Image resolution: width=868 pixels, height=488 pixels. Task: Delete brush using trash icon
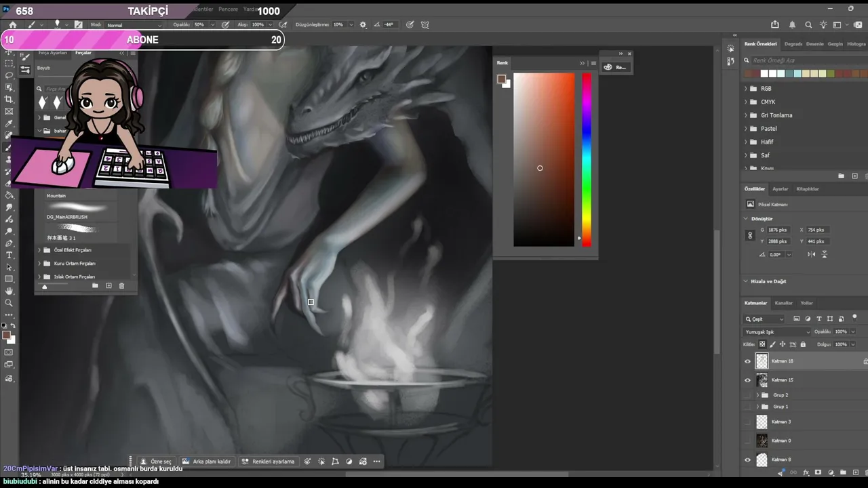[x=122, y=286]
